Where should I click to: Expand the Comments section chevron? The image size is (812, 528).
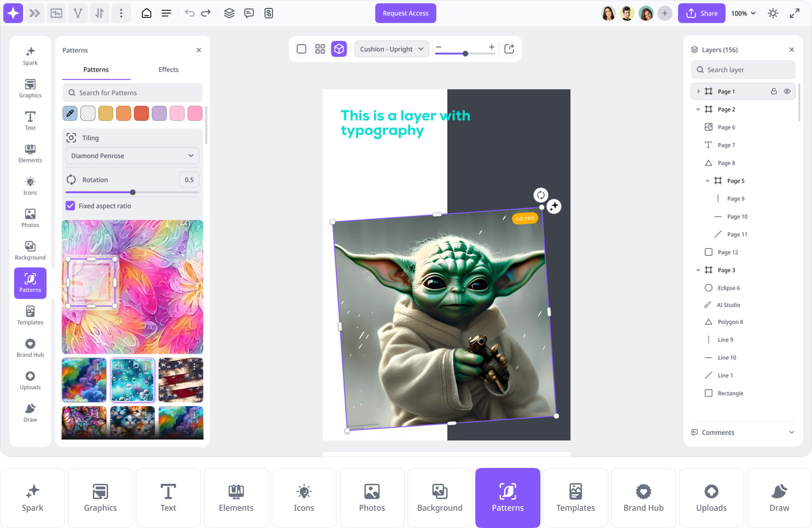coord(792,432)
